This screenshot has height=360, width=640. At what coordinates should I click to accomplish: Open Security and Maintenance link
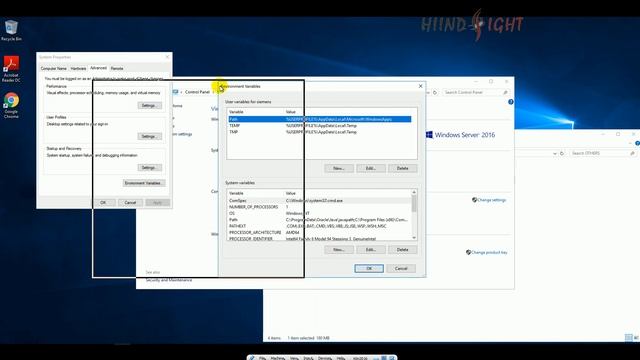[169, 280]
